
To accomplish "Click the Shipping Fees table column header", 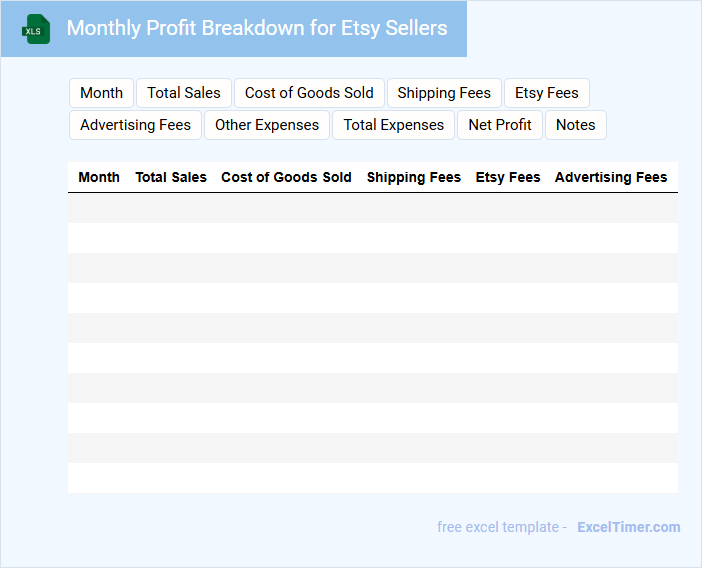I will 414,177.
